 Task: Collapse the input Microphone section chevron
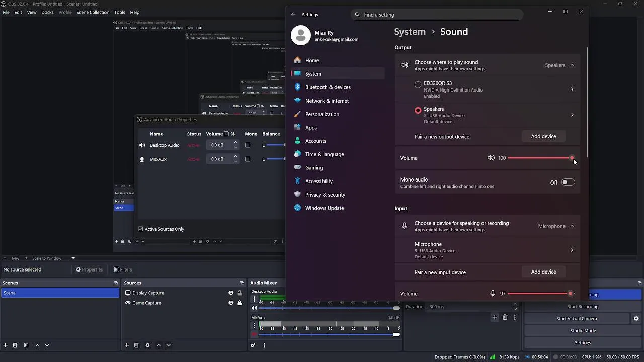pos(572,226)
